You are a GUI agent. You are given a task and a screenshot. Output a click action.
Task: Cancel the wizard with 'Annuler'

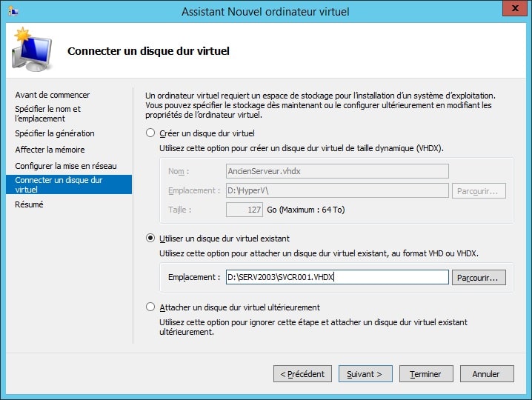(486, 374)
